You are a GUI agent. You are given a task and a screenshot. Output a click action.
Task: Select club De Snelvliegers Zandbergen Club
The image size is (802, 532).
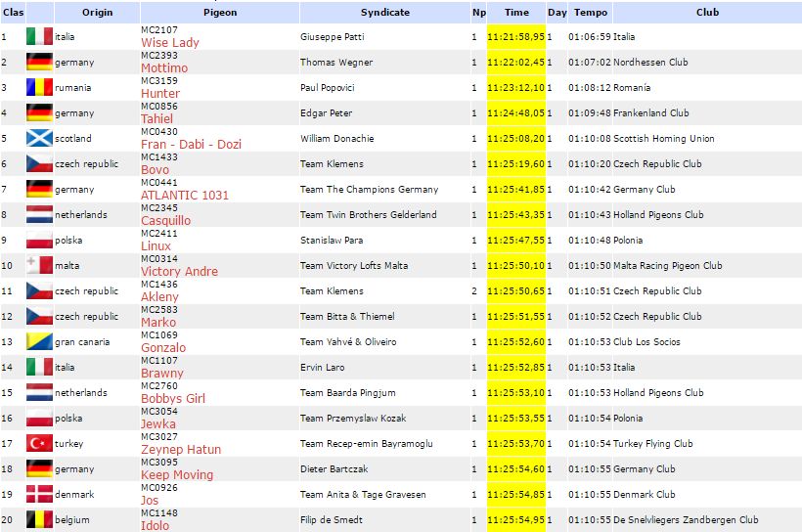686,520
